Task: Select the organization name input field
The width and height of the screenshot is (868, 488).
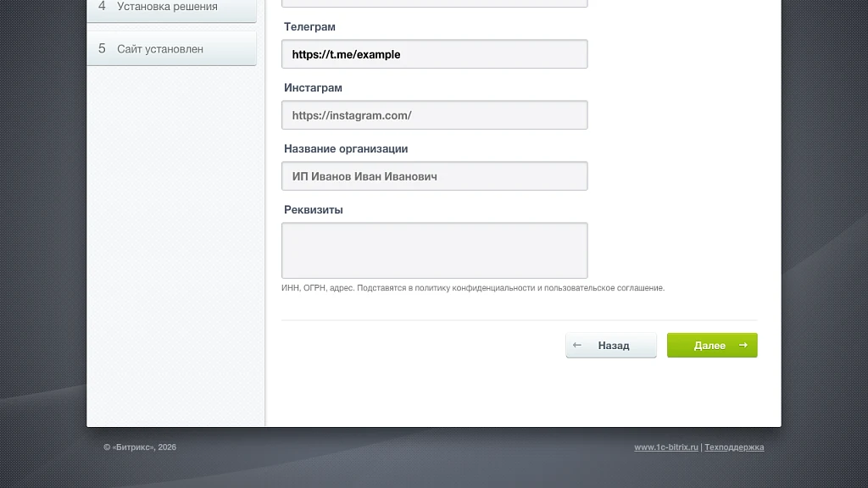Action: [435, 176]
